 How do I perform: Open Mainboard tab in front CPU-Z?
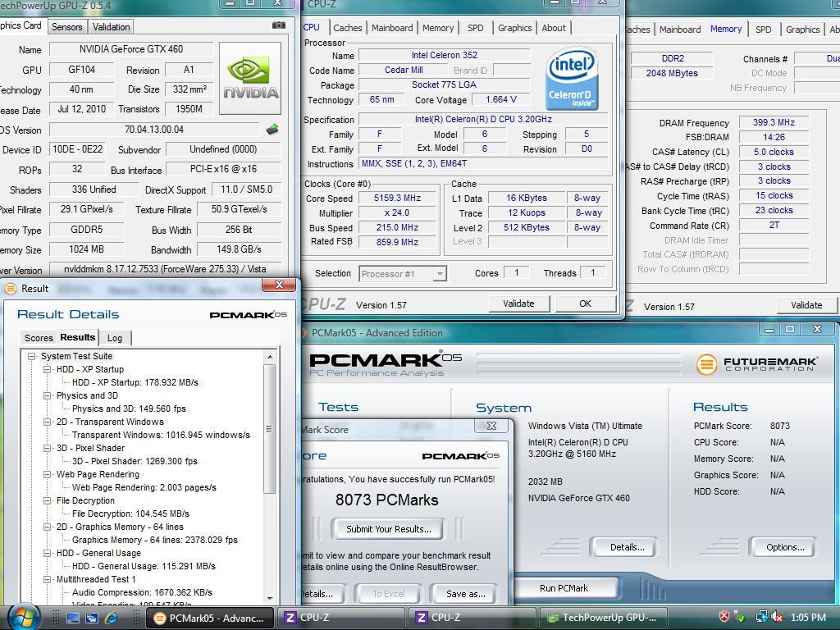point(392,28)
